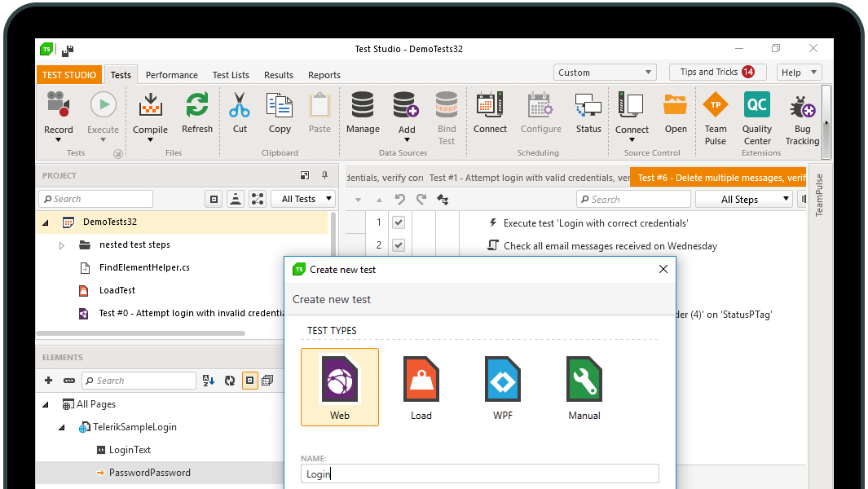Toggle the checkbox for step 1
868x489 pixels.
click(399, 222)
